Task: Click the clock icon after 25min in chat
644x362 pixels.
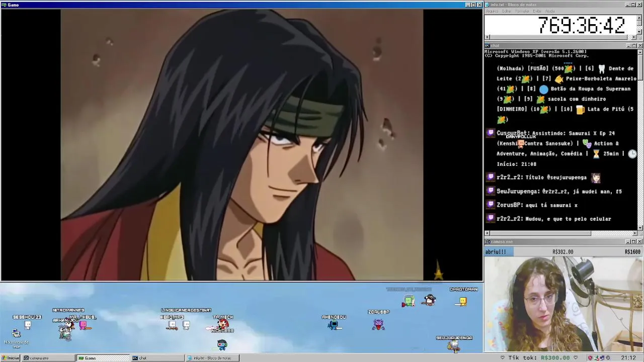Action: click(632, 154)
